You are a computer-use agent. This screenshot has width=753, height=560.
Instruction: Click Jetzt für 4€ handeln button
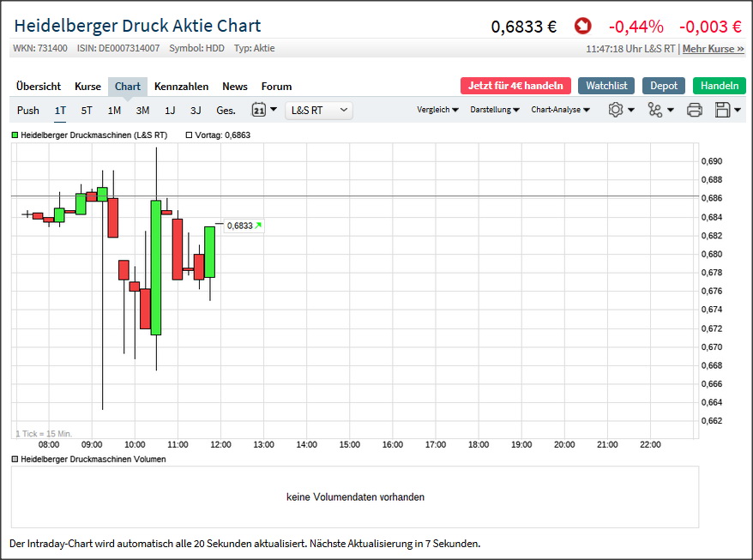click(515, 86)
